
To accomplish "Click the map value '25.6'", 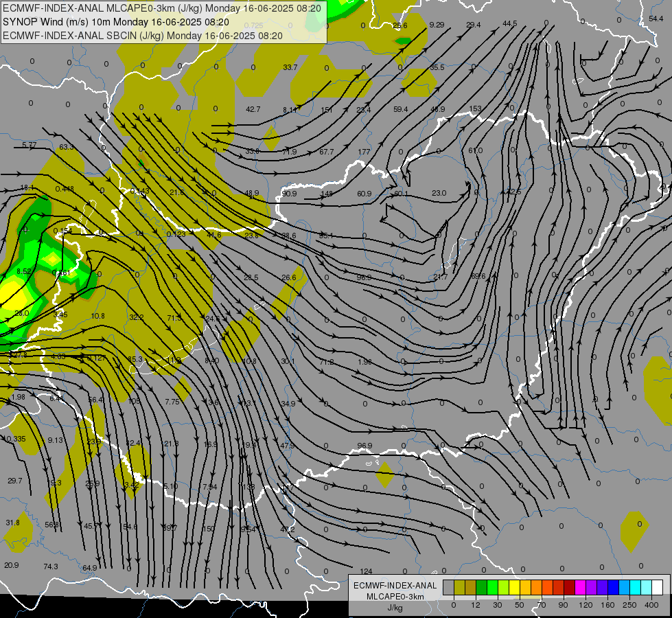I will tap(400, 25).
